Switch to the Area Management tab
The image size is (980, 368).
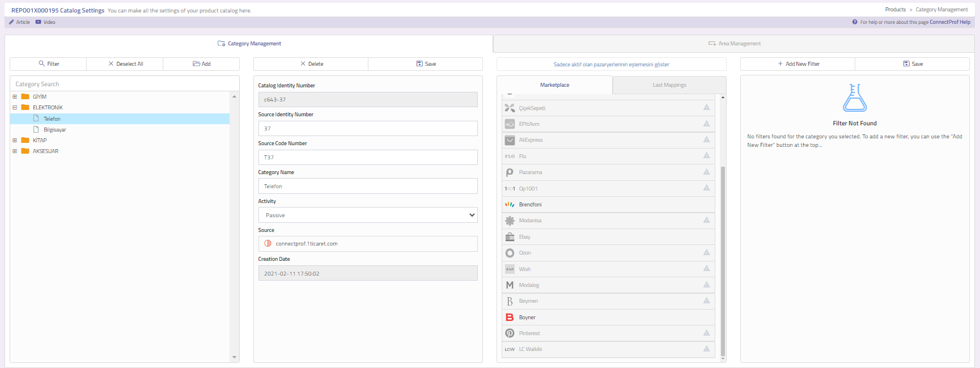(734, 44)
